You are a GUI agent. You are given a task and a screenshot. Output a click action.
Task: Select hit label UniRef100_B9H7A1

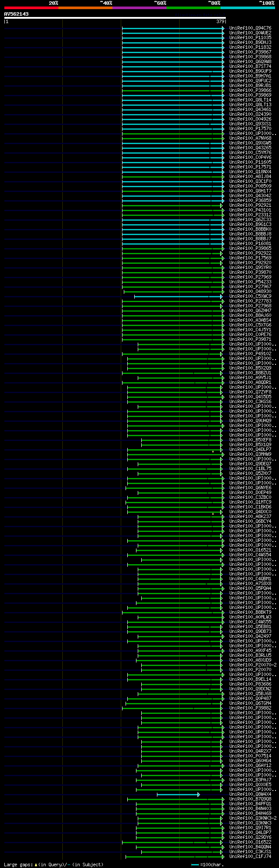(250, 76)
